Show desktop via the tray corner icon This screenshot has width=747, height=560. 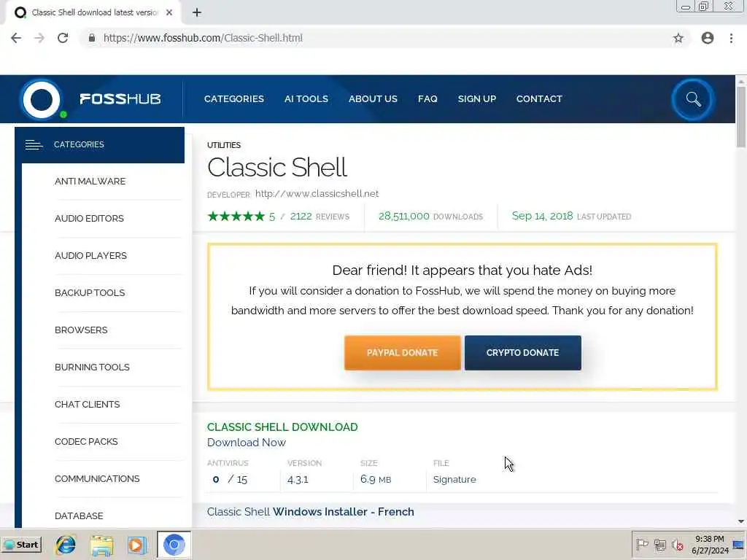point(739,545)
